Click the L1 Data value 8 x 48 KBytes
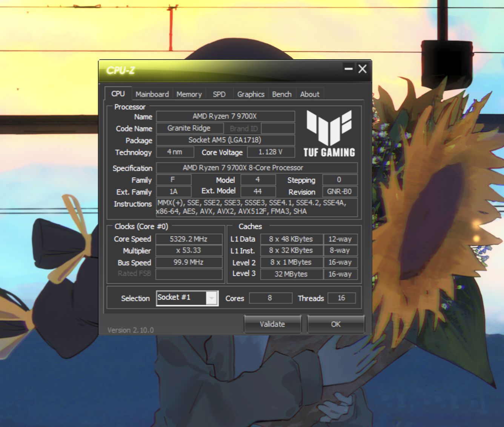The height and width of the screenshot is (427, 504). (x=291, y=239)
